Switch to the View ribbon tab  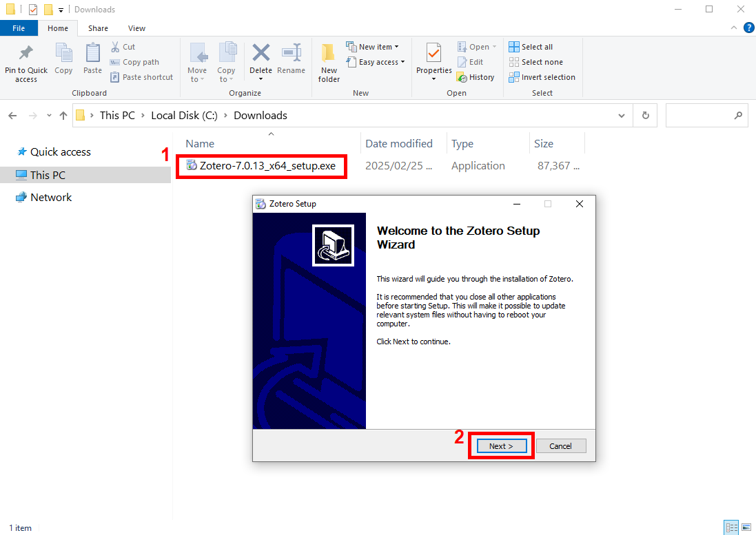coord(136,28)
